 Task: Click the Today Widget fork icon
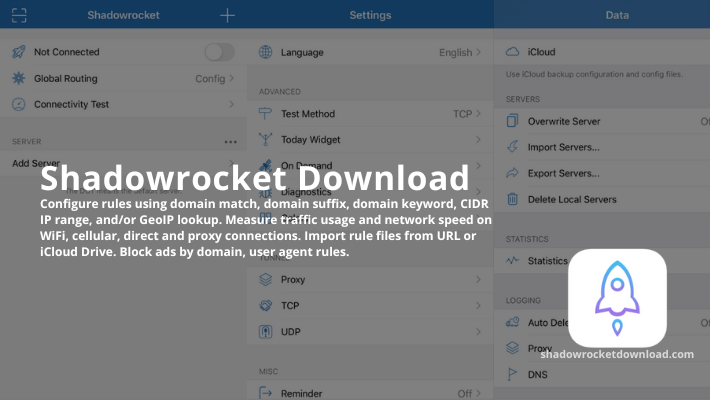click(265, 140)
